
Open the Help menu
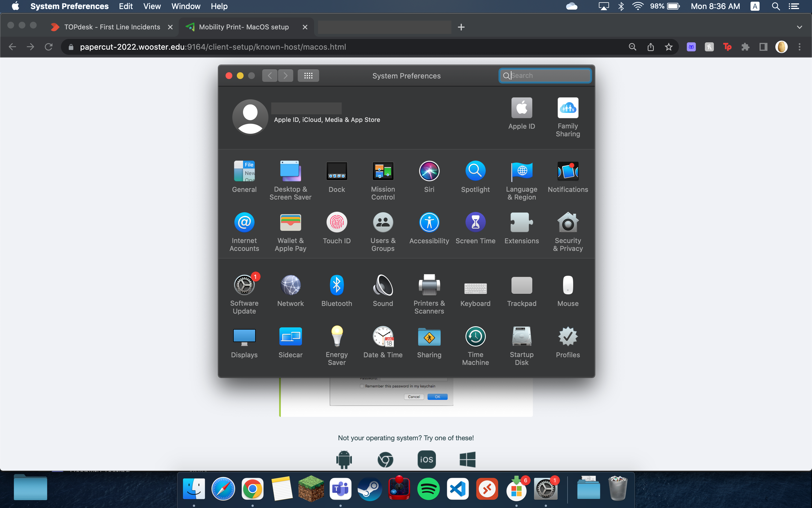click(x=219, y=6)
